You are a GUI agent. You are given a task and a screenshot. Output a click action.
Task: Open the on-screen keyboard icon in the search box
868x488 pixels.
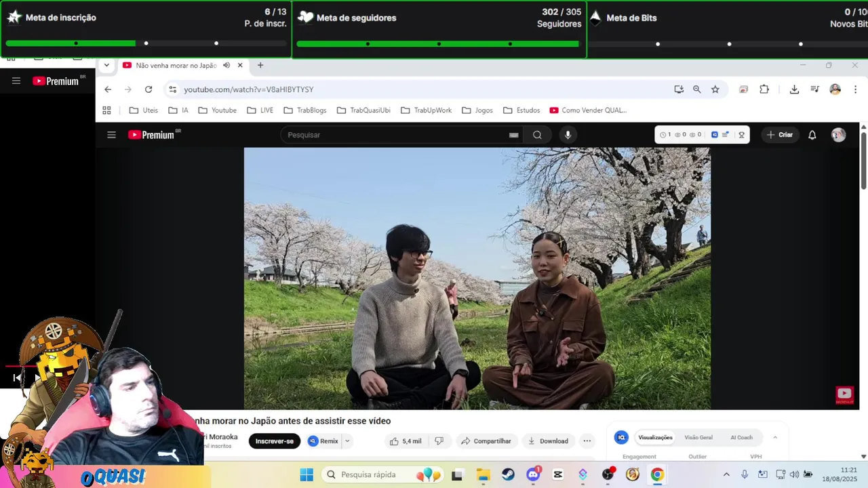(513, 135)
